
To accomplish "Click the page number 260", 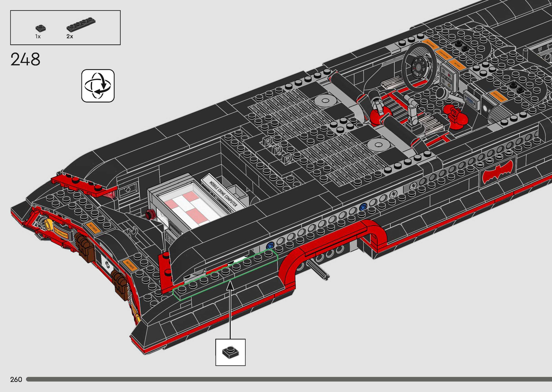I will [16, 379].
